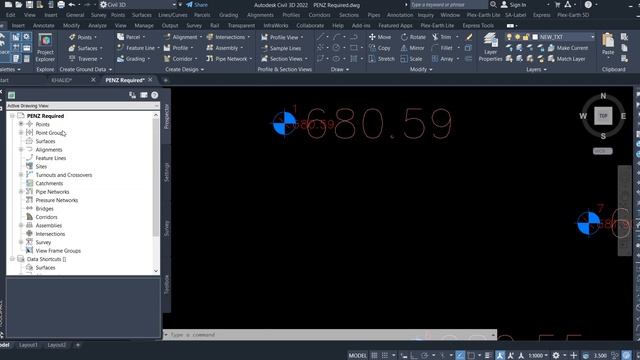640x360 pixels.
Task: Select the Copy tool
Action: click(x=380, y=48)
